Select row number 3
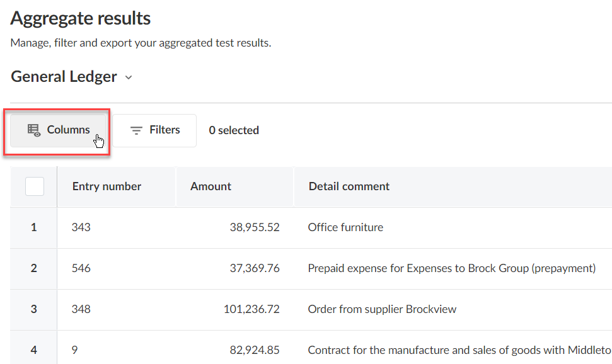 point(34,309)
